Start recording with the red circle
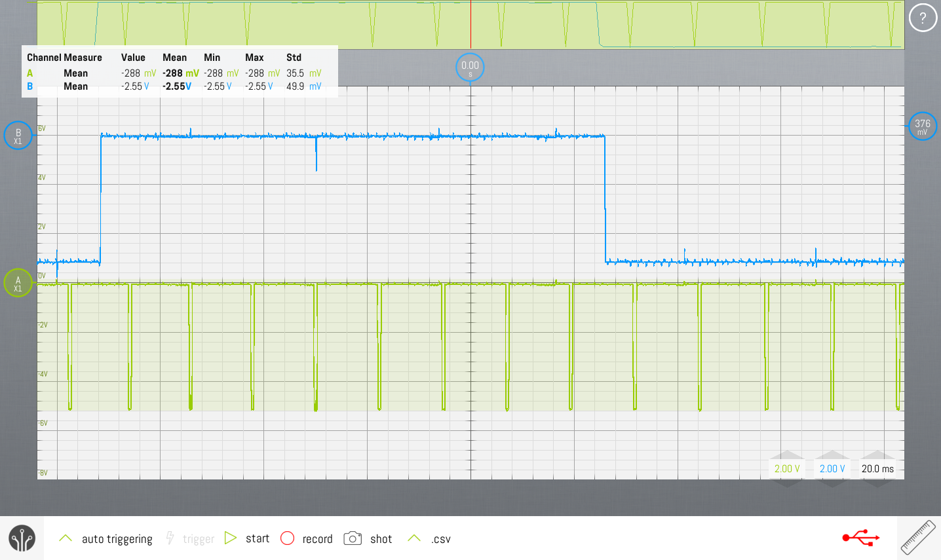 (x=287, y=538)
